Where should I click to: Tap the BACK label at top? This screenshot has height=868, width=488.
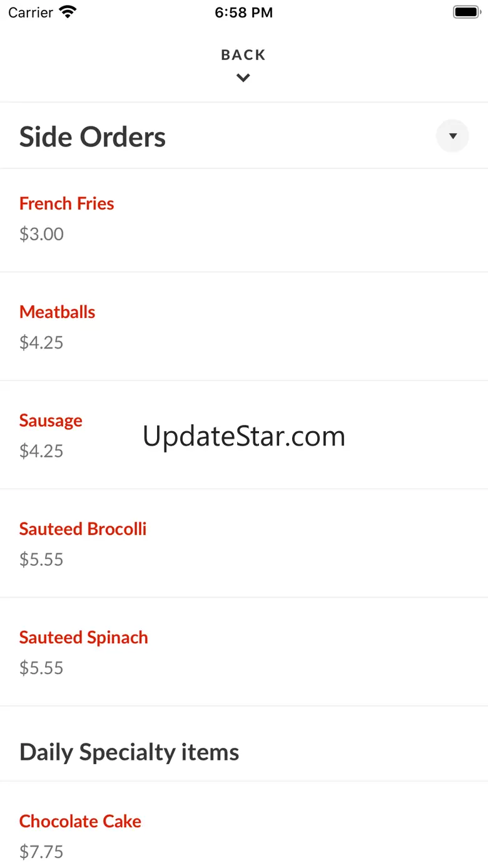243,55
